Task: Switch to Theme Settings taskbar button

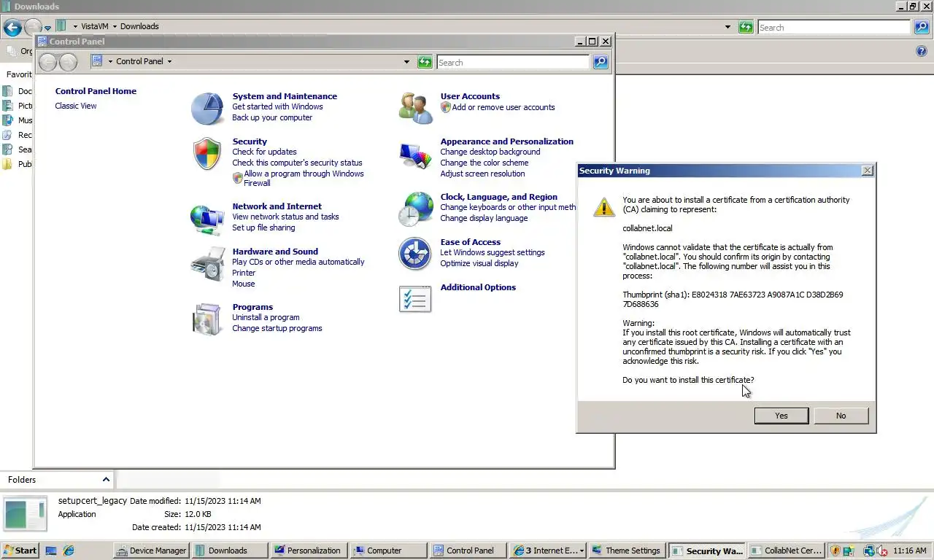Action: point(627,551)
